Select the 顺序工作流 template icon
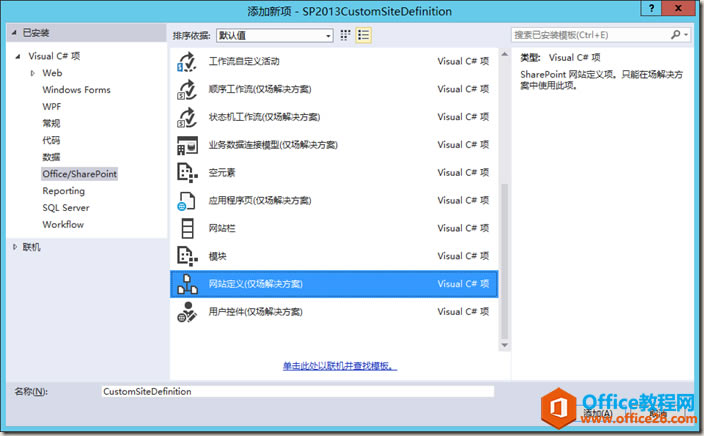The width and height of the screenshot is (704, 436). tap(187, 89)
